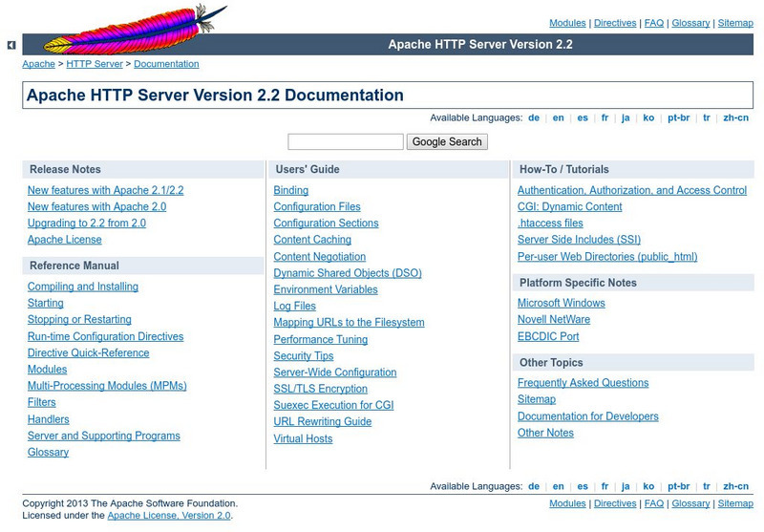Open Mapping URLs to the Filesystem
The width and height of the screenshot is (764, 532).
(x=349, y=323)
